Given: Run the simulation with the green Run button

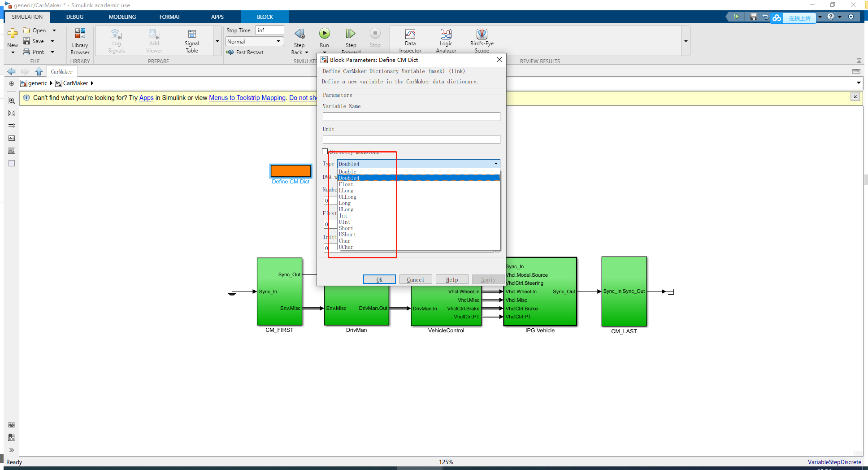Looking at the screenshot, I should (324, 33).
